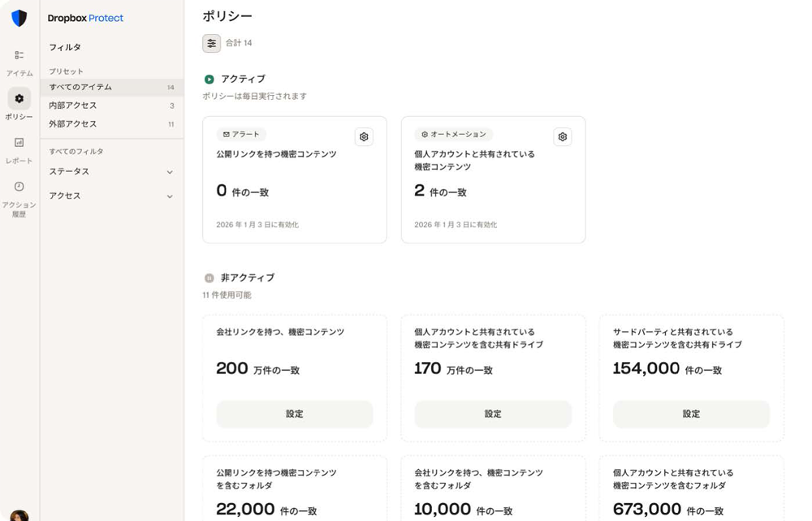Select the ポリシー gear icon in sidebar

(x=19, y=98)
